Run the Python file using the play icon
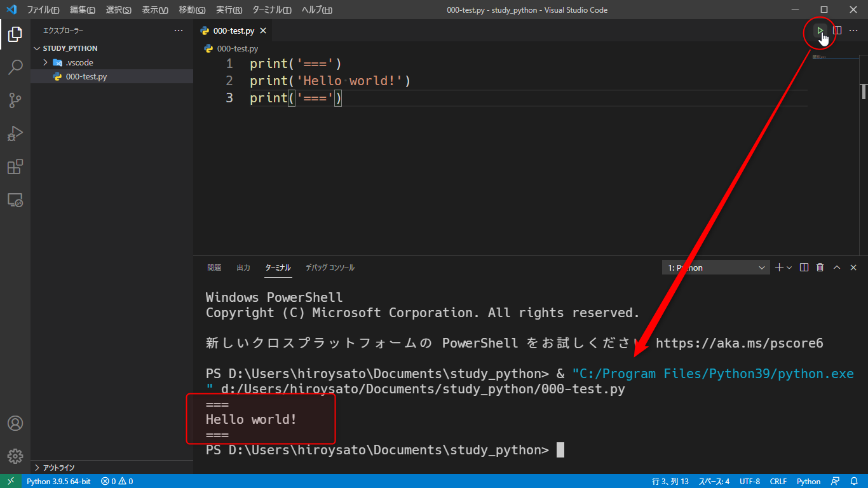 [820, 30]
